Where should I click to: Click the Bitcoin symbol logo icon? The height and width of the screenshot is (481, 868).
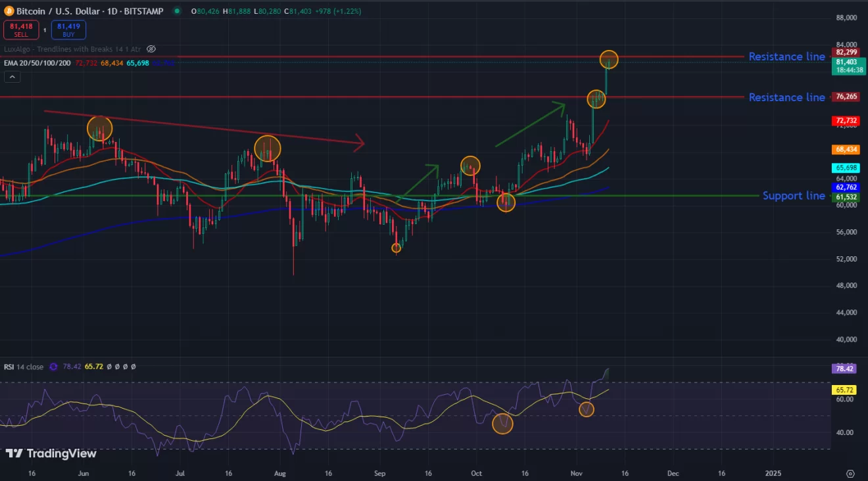pyautogui.click(x=9, y=11)
